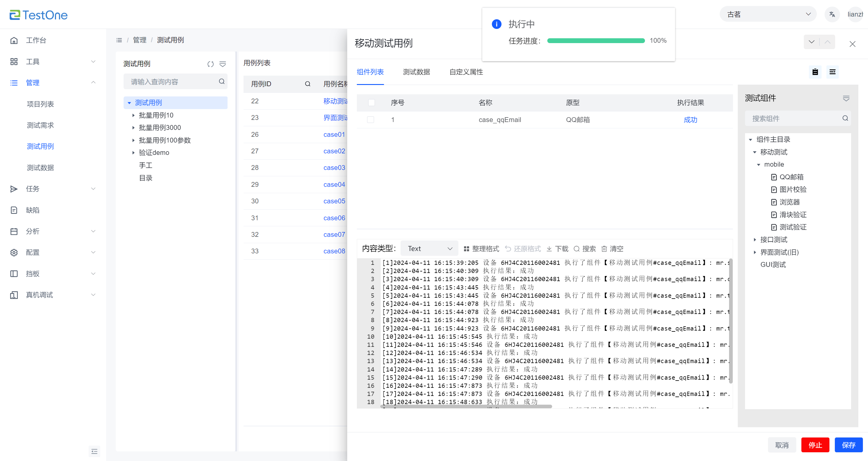Expand the 界面测试(旧) component node
868x461 pixels.
click(755, 252)
